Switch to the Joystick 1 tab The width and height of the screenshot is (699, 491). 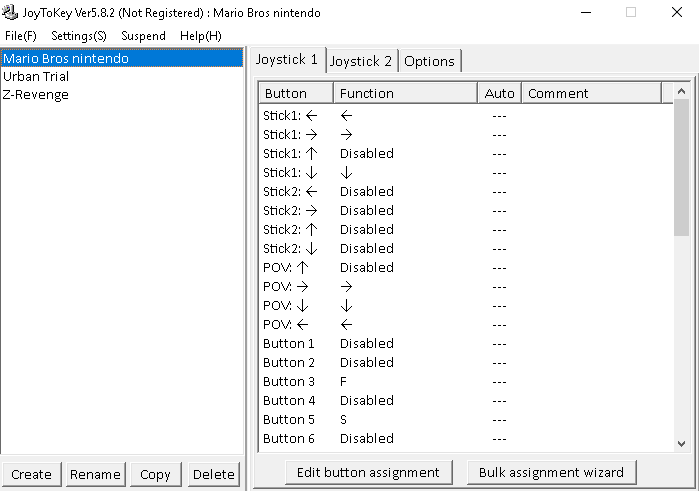coord(287,59)
